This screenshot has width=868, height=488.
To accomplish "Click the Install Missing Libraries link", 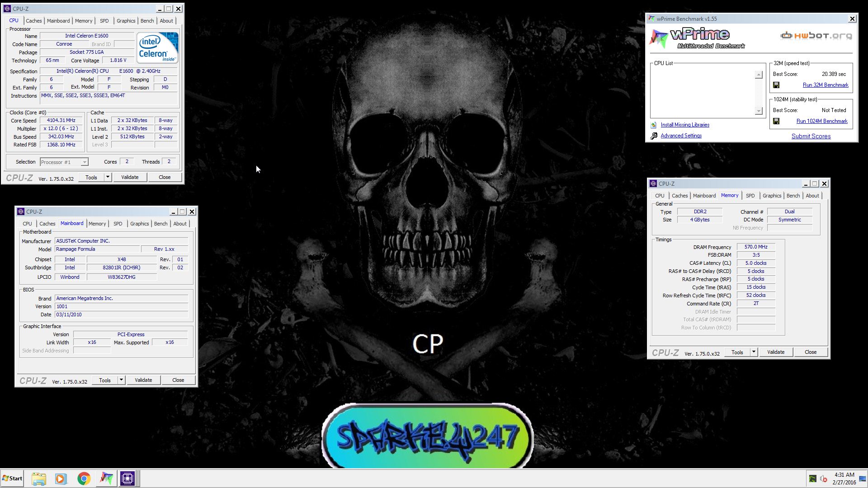I will click(685, 125).
